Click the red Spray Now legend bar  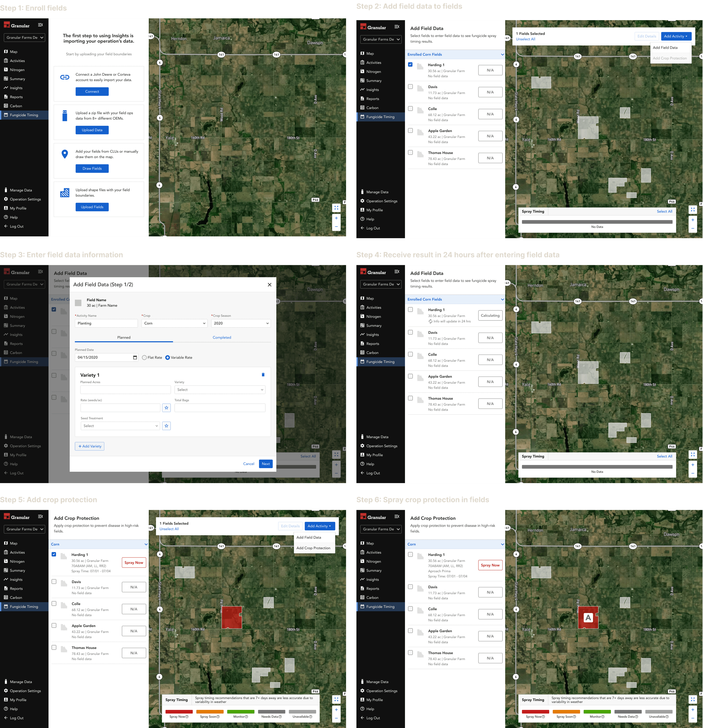coord(179,712)
